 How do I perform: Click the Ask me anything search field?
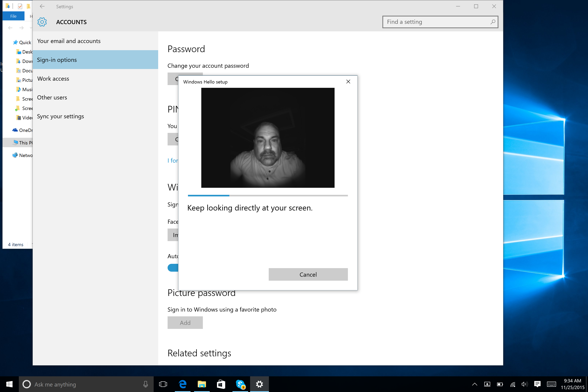[x=75, y=384]
